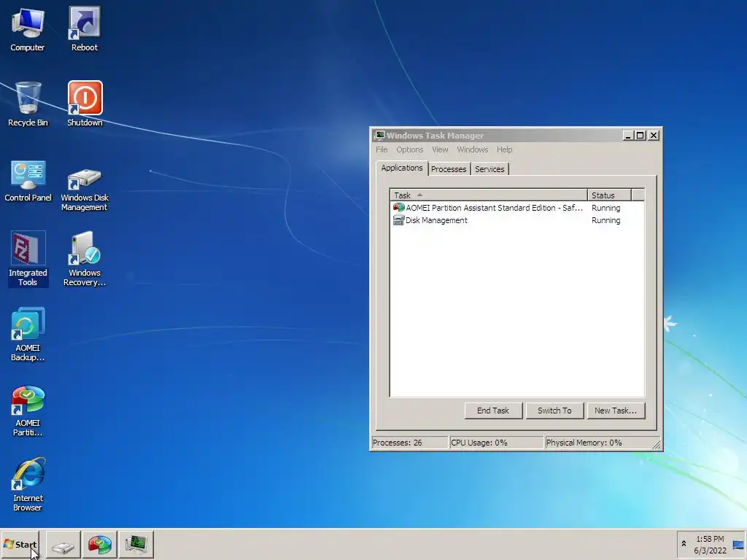Viewport: 747px width, 560px height.
Task: Select the AOMEI Partition Assistant desktop icon
Action: tap(28, 411)
